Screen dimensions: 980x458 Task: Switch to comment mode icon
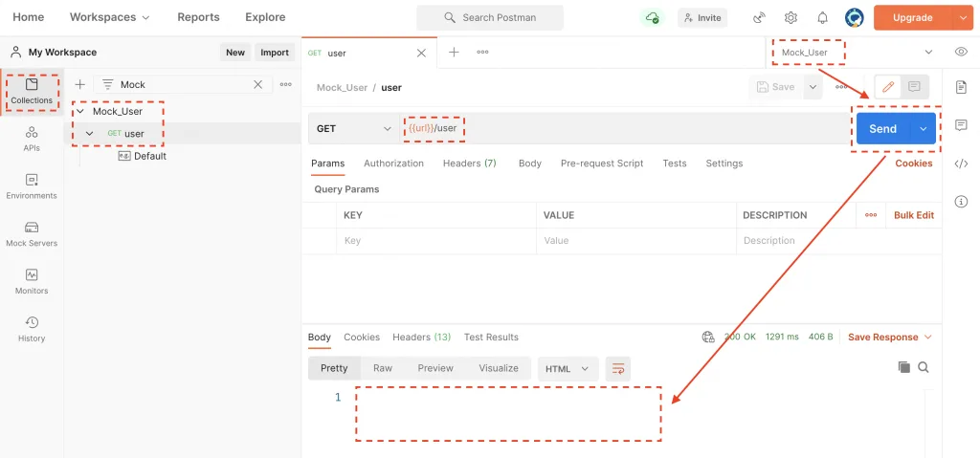[x=914, y=87]
